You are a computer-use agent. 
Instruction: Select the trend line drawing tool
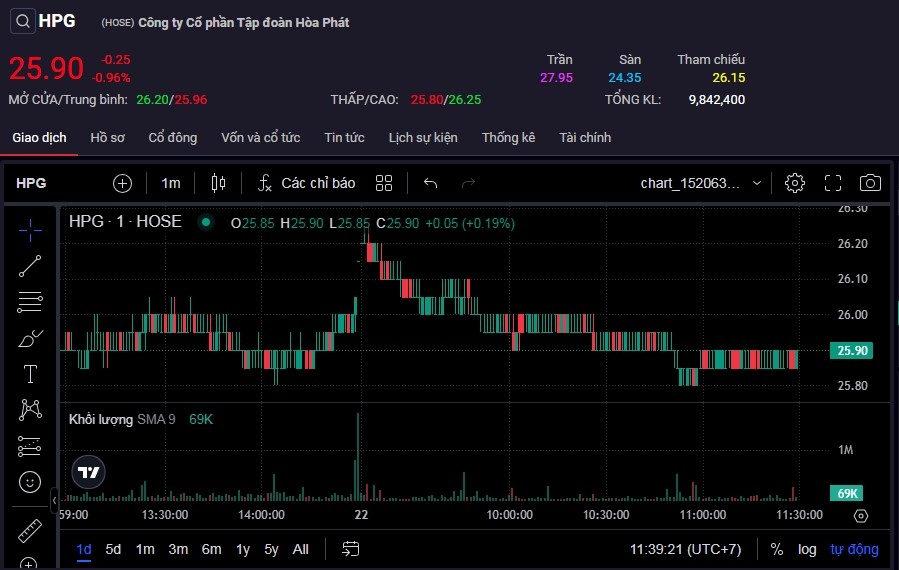[x=30, y=265]
